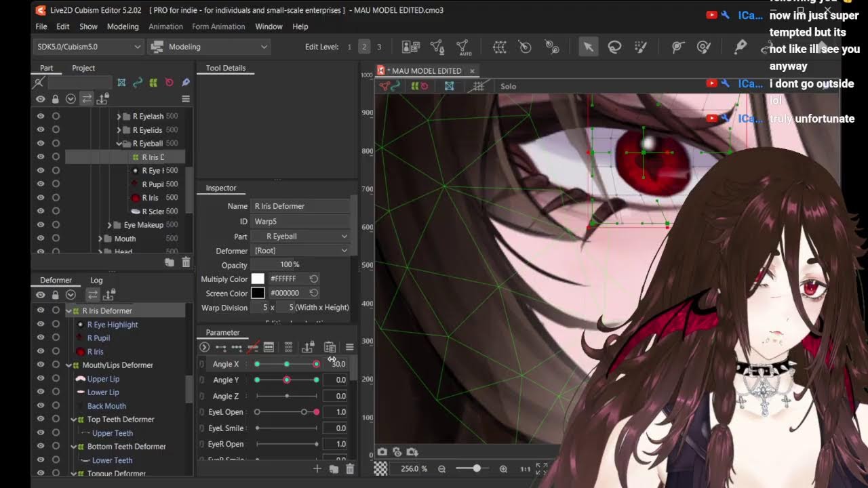Switch to the Log tab
Image resolution: width=868 pixels, height=488 pixels.
coord(96,280)
